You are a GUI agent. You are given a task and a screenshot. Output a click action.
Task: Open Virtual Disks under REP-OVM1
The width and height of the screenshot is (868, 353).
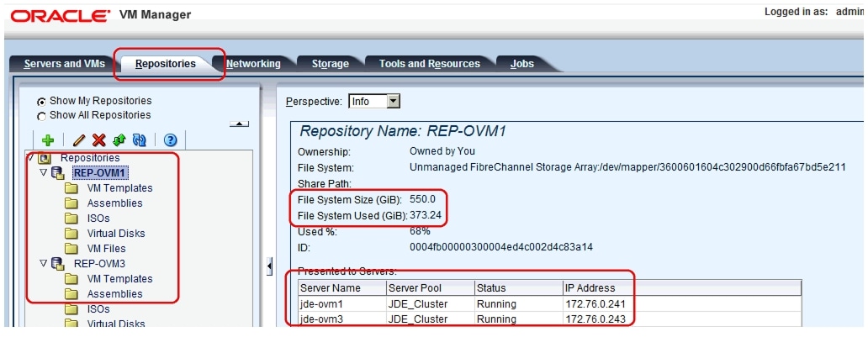[x=116, y=234]
